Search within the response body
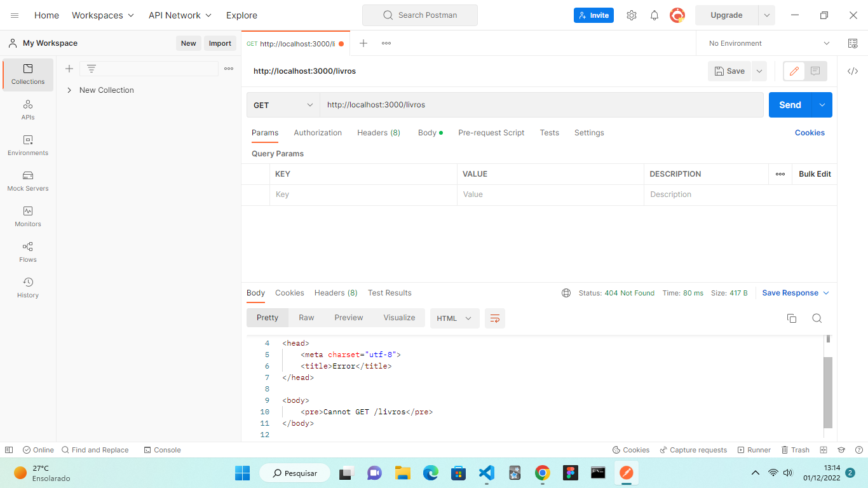Viewport: 868px width, 488px height. tap(817, 318)
